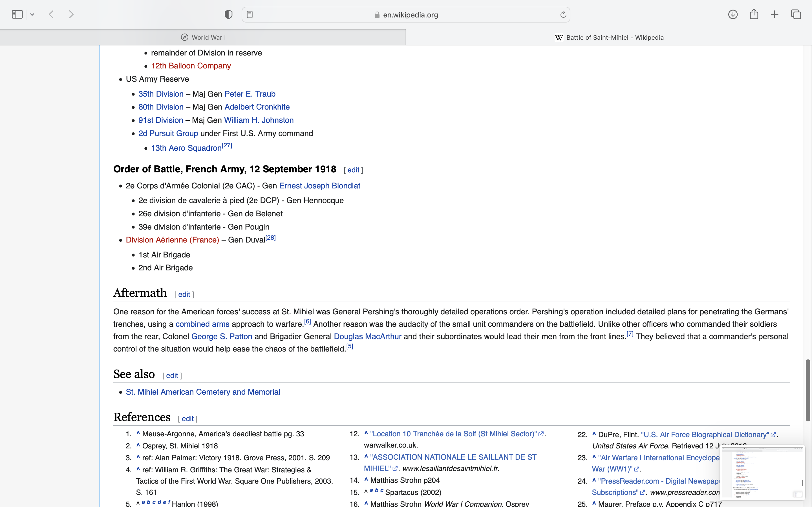Open the Share menu

[754, 14]
